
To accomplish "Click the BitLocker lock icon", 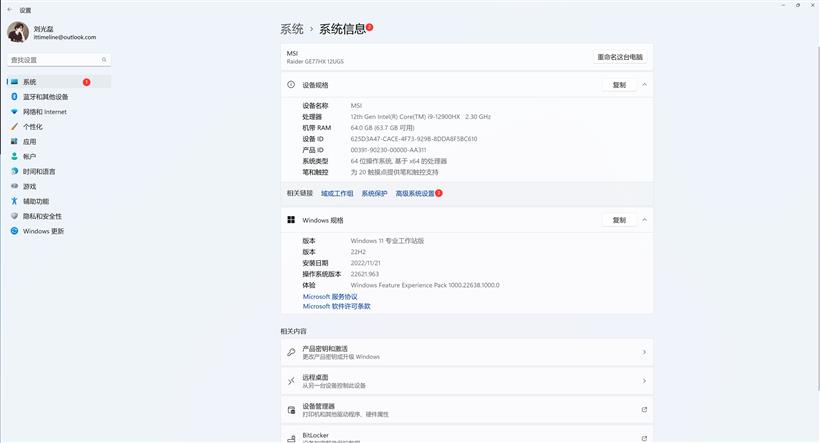I will click(291, 439).
